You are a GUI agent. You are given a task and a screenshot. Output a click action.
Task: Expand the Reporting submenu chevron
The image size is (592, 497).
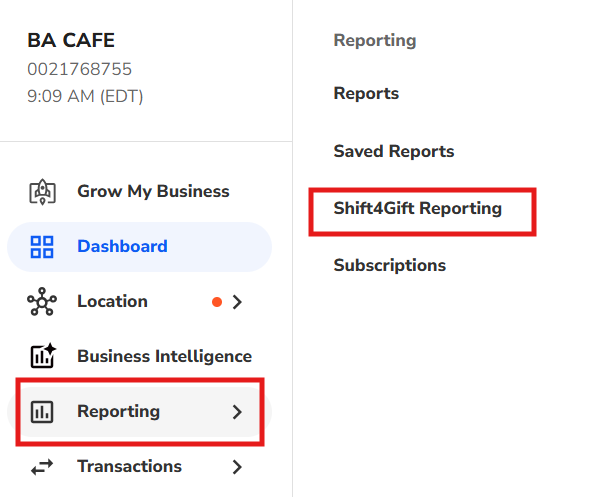(237, 412)
